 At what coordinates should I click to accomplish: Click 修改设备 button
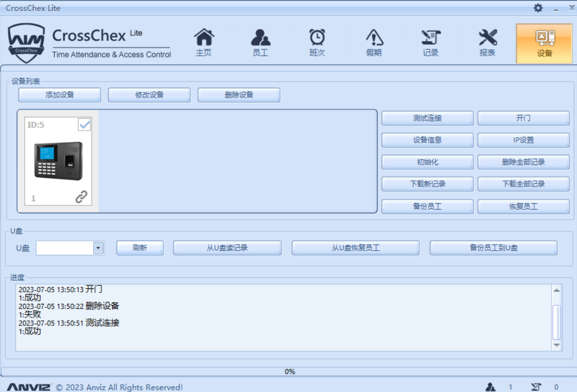150,95
